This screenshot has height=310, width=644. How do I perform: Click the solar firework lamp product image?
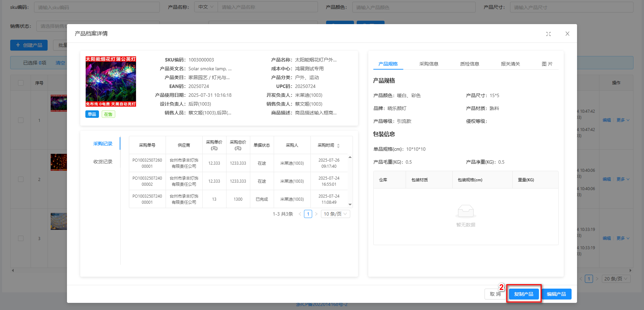click(111, 81)
